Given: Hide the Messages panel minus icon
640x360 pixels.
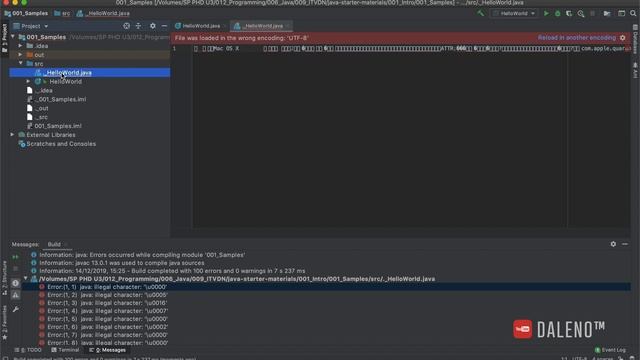Looking at the screenshot, I should coord(625,244).
